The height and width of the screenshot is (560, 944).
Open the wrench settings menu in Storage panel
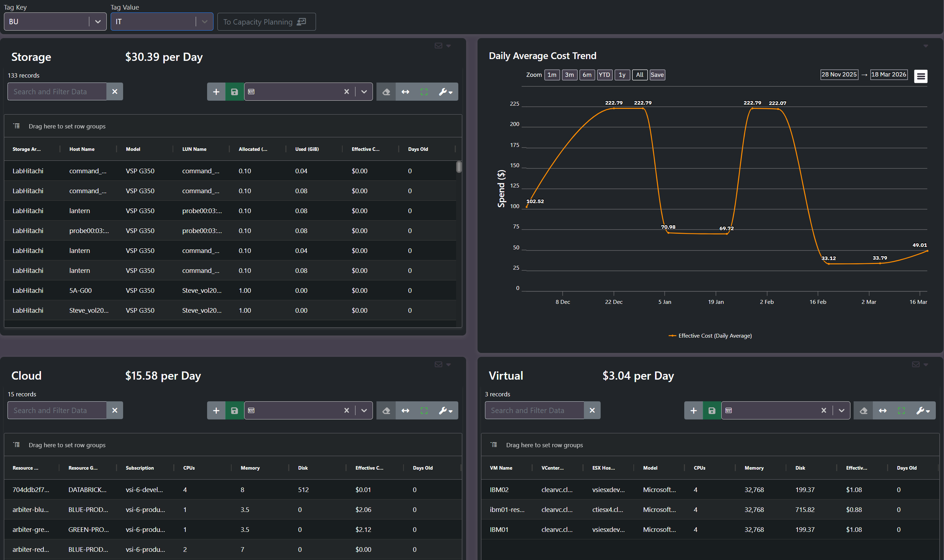[x=445, y=92]
